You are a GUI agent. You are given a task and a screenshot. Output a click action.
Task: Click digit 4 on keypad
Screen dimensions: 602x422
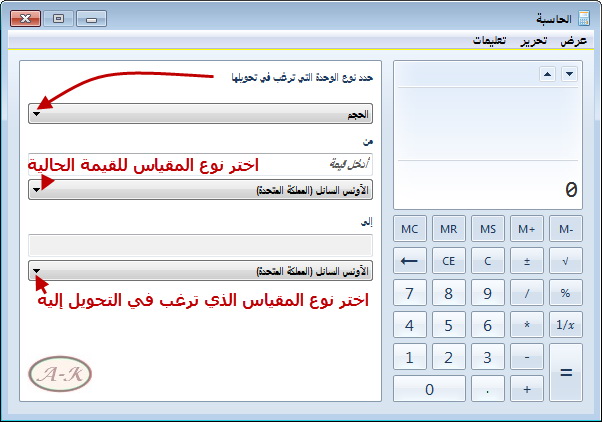tap(410, 325)
